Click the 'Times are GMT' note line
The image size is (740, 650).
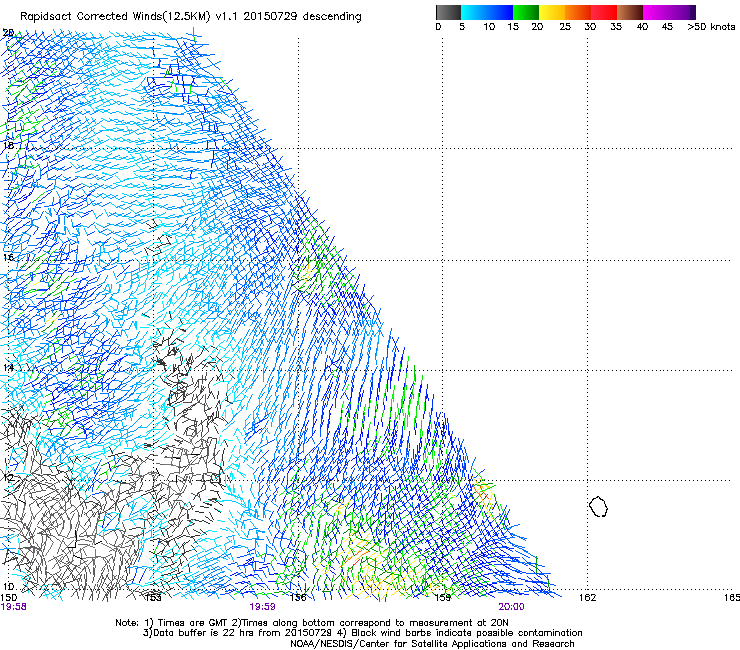point(312,623)
